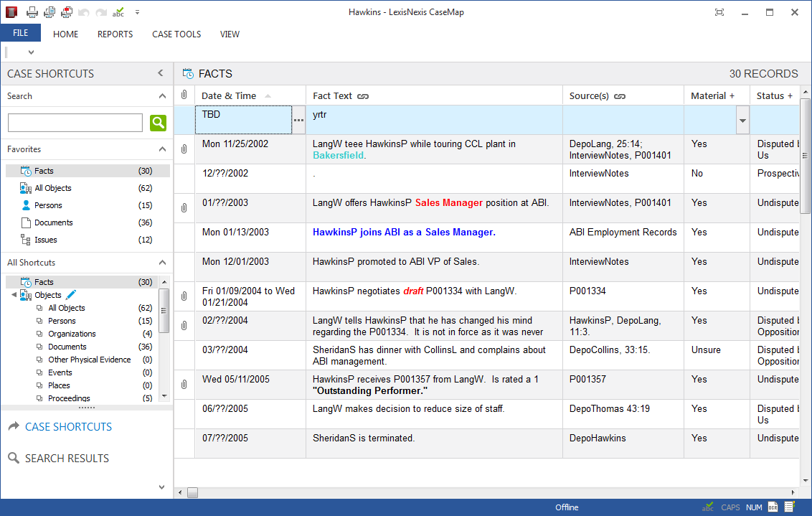Click the Bakersfield link in fact text
The width and height of the screenshot is (812, 516).
[338, 156]
